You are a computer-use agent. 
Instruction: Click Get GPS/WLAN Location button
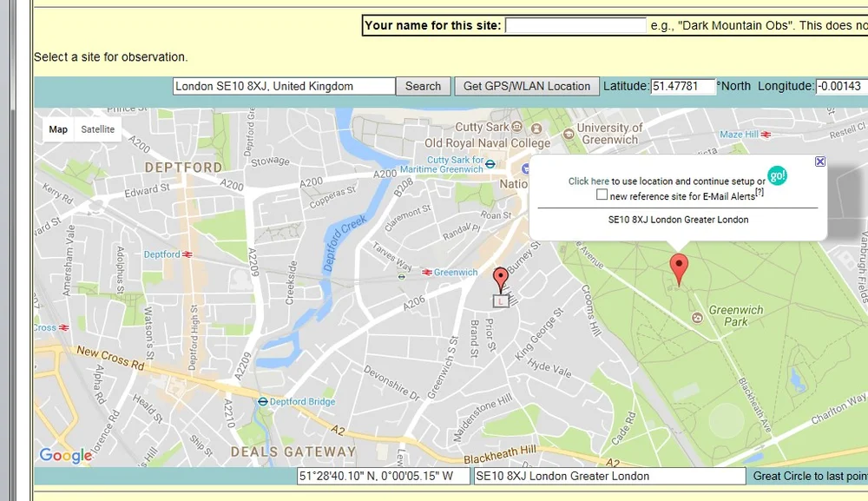[x=527, y=86]
